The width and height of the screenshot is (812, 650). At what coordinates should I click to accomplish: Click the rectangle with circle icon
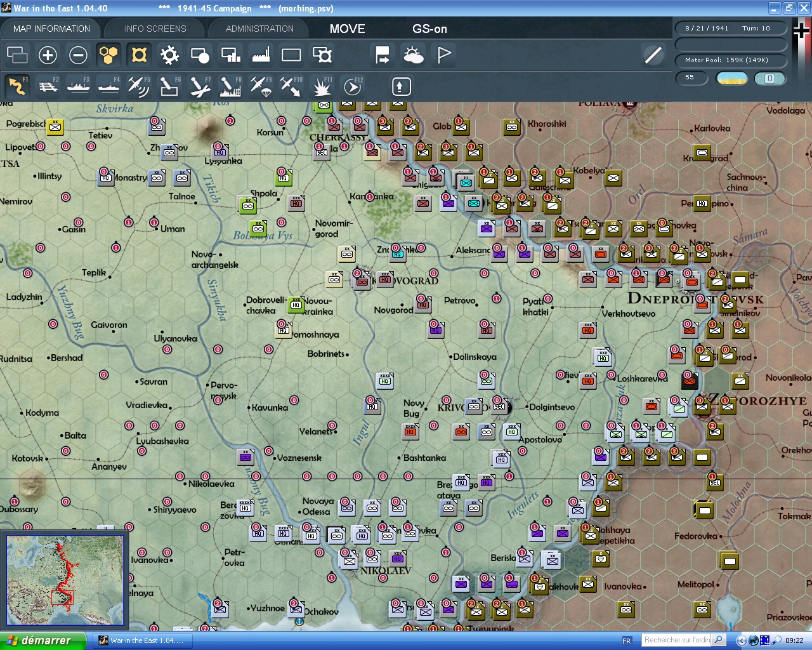click(x=200, y=55)
